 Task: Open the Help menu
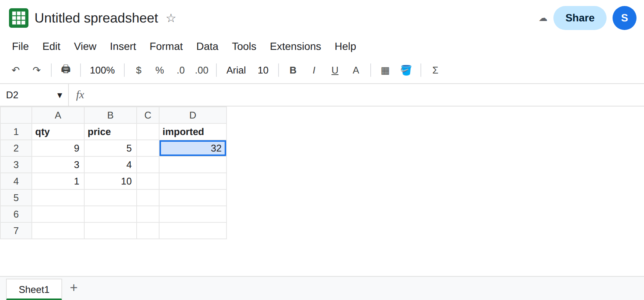pos(345,46)
